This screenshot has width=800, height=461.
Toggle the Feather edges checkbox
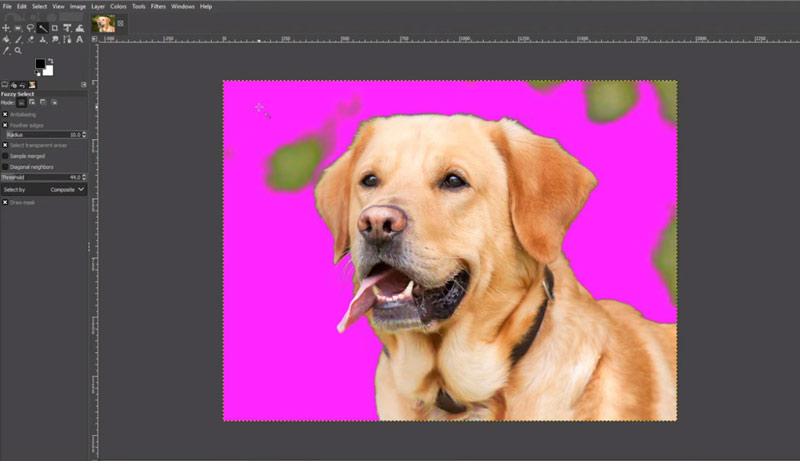[x=5, y=125]
